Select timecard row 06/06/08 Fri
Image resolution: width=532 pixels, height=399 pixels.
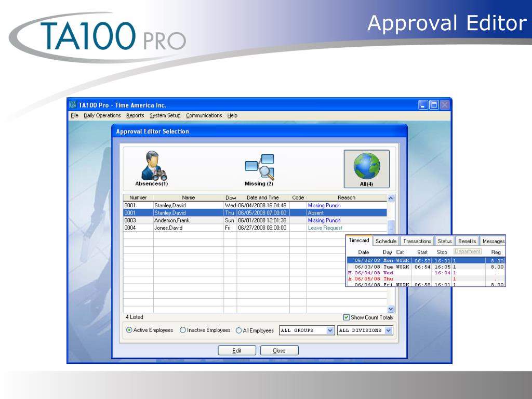[426, 284]
